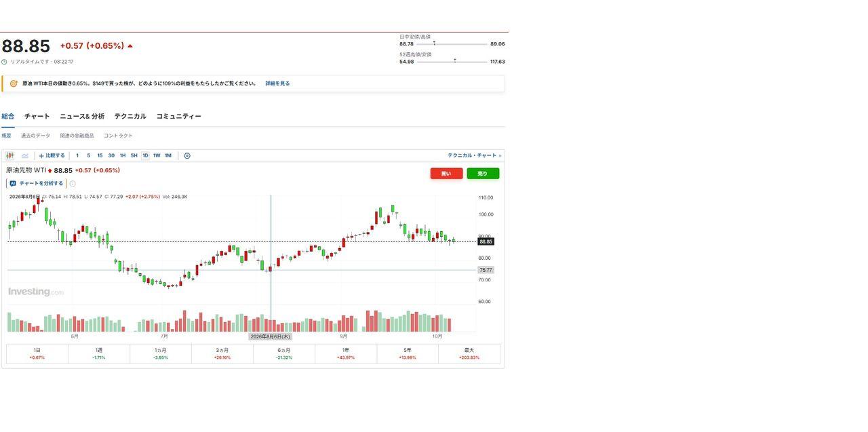This screenshot has height=432, width=868.
Task: Select the コントラクト sub-tab
Action: click(118, 136)
